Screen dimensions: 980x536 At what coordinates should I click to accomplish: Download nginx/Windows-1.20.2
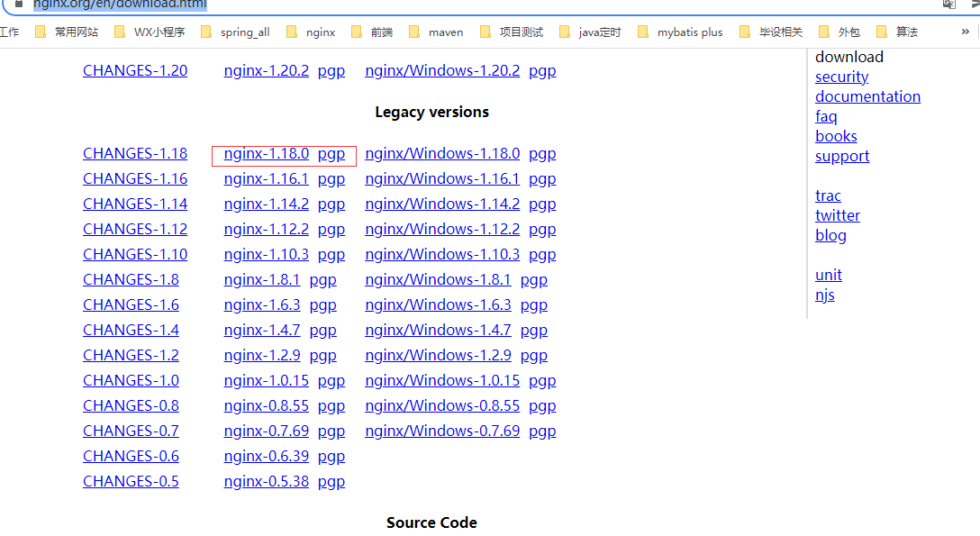pyautogui.click(x=442, y=70)
